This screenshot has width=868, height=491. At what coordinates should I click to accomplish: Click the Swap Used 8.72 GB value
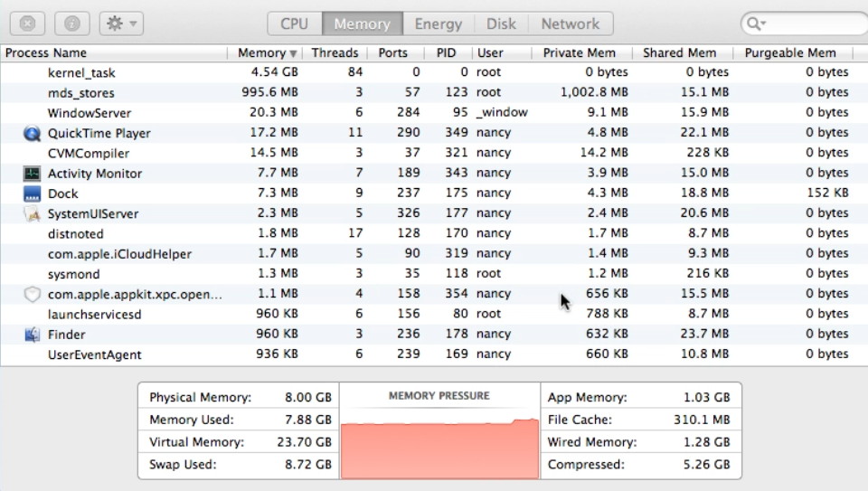click(307, 465)
